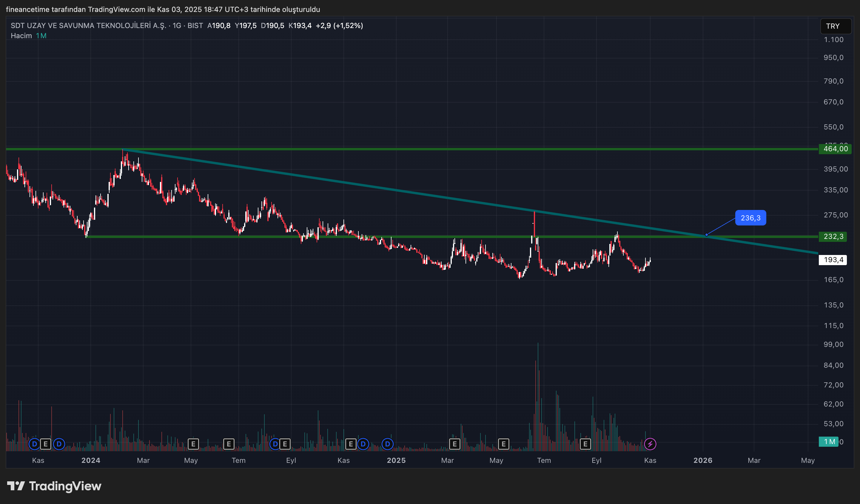Click the earnings E marker near May 2025
Screen dimensions: 860x504
(503, 444)
